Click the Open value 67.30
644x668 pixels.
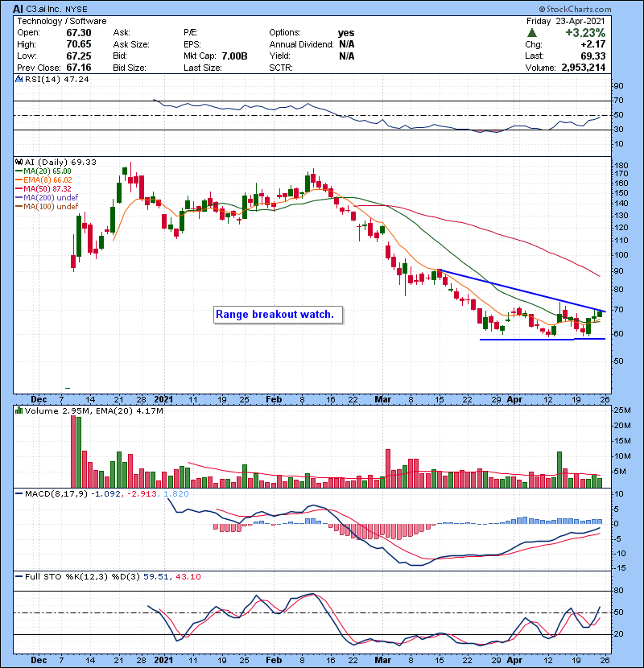pos(79,33)
